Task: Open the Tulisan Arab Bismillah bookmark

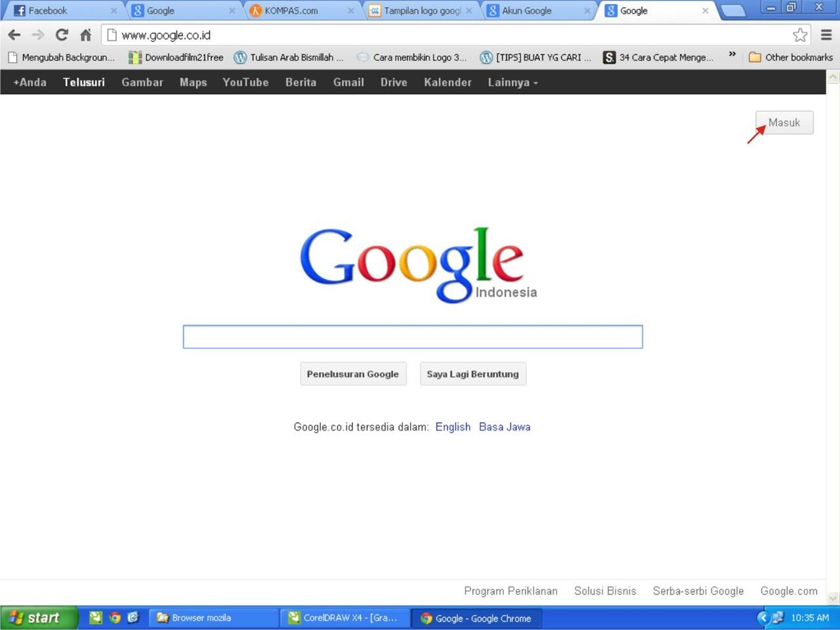Action: pyautogui.click(x=289, y=57)
